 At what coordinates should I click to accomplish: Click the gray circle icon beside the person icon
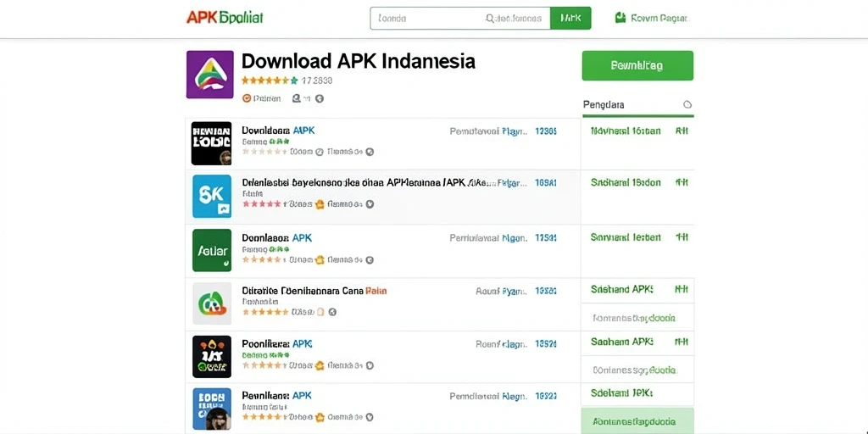click(x=319, y=98)
